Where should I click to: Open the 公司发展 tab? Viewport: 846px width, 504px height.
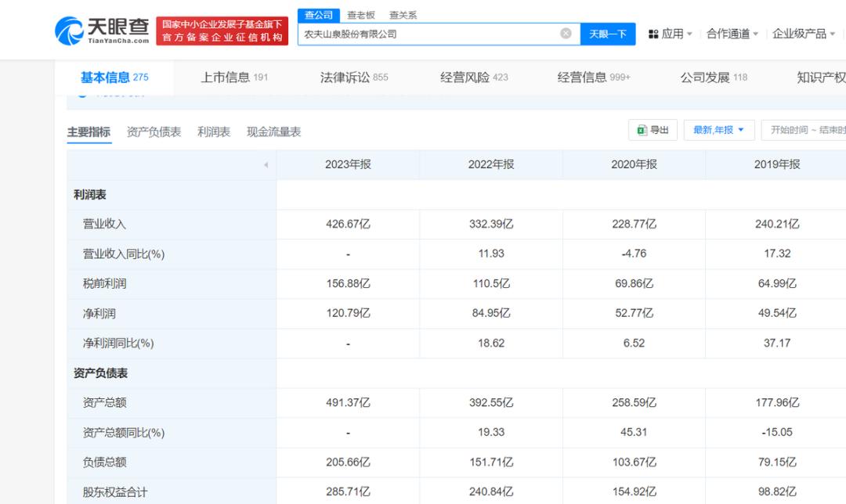point(714,77)
